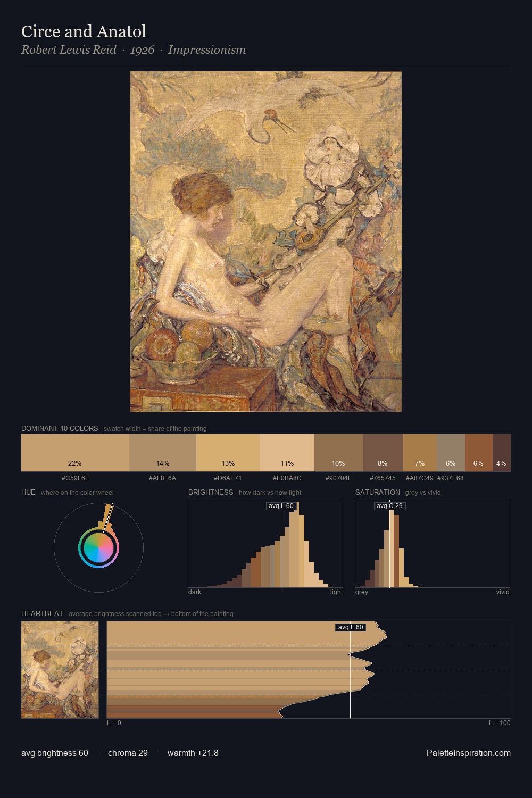Click the hex code '#E0BA8C'
The image size is (532, 798).
287,478
